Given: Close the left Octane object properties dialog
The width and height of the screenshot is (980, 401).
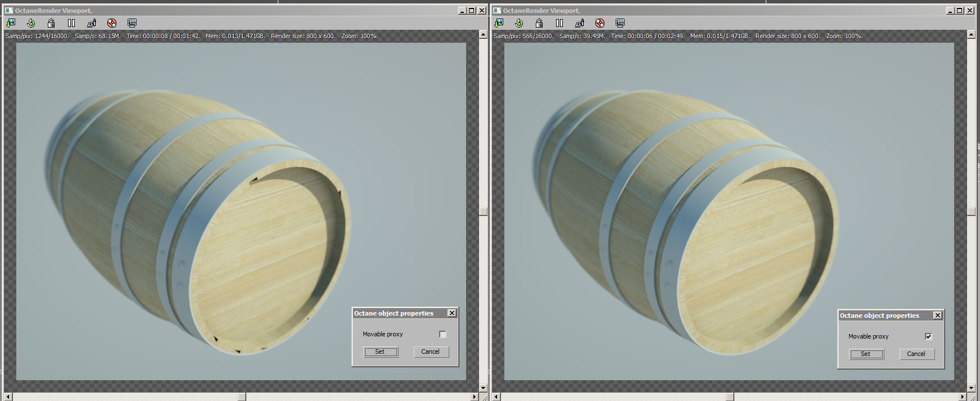Looking at the screenshot, I should 451,313.
